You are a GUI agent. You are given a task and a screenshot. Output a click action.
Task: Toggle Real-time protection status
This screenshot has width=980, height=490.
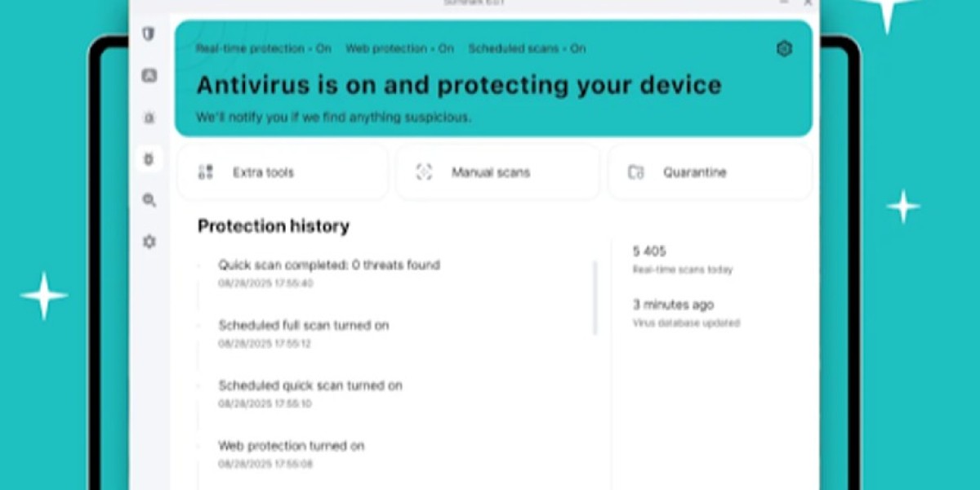[x=261, y=48]
